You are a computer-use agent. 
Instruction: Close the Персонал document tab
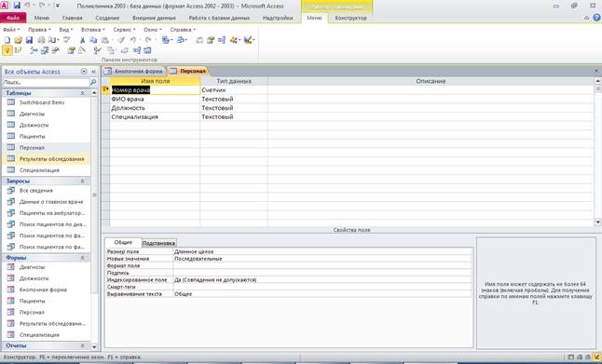coord(596,71)
